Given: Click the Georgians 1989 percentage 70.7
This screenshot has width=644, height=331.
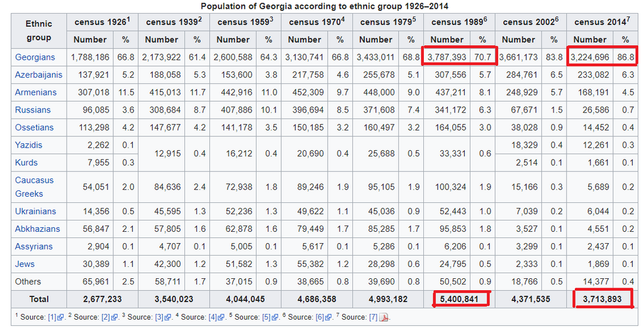Looking at the screenshot, I should coord(482,57).
